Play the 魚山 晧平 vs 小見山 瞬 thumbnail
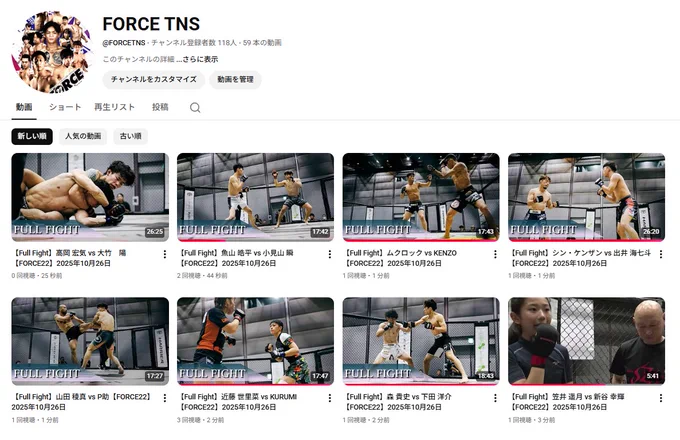The width and height of the screenshot is (680, 440). [255, 197]
